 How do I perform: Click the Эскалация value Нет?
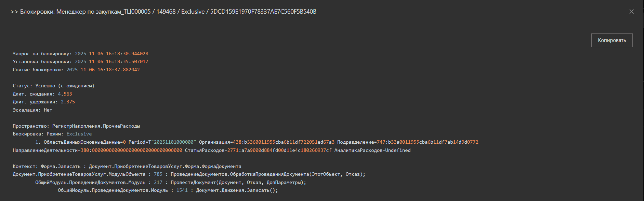(x=48, y=110)
